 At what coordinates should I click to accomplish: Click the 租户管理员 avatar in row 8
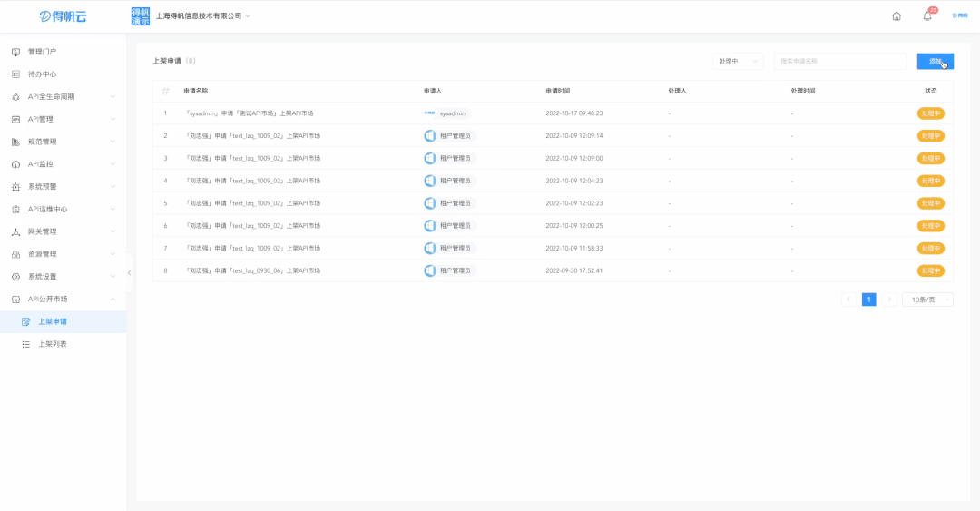point(430,270)
